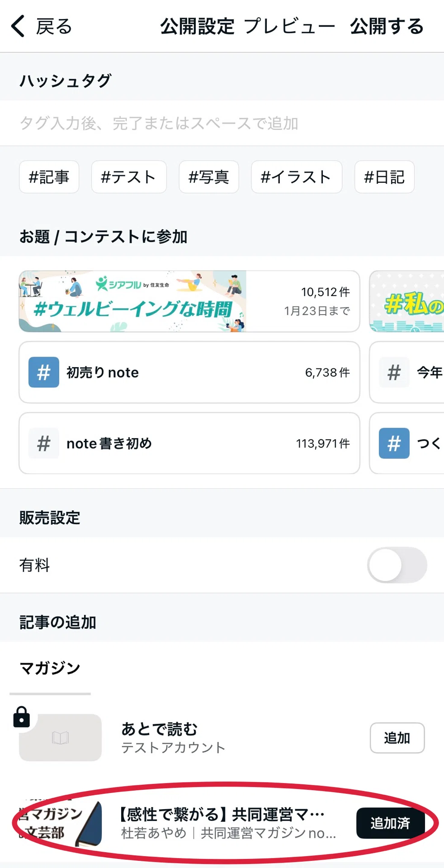Viewport: 444px width, 868px height.
Task: Tap the back chevron icon
Action: (x=18, y=26)
